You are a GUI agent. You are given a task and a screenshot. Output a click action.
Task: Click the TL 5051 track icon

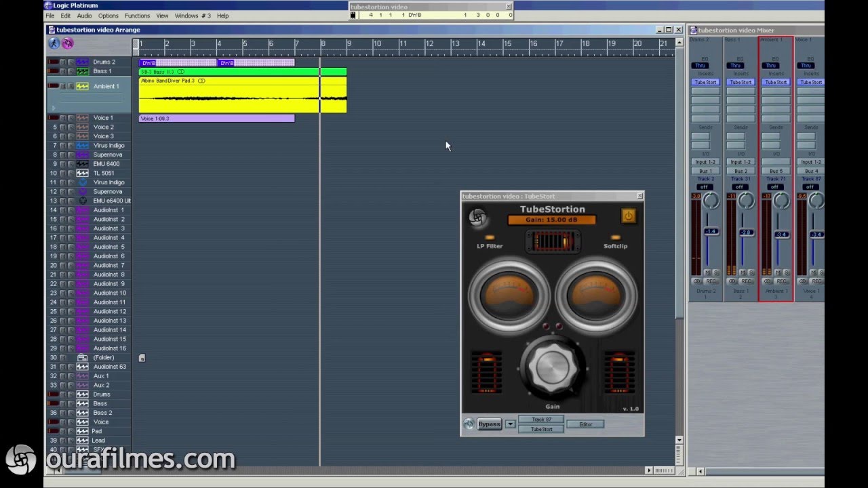tap(82, 173)
